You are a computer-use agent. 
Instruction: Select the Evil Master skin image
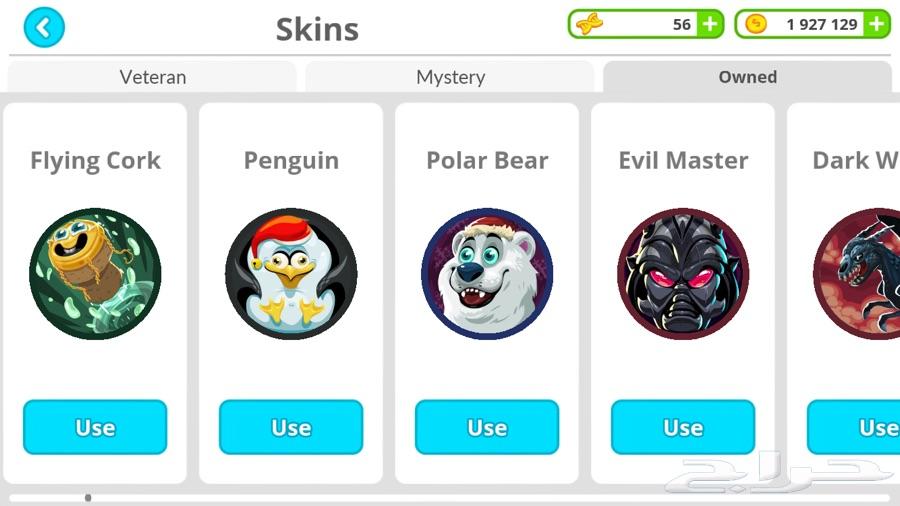click(x=683, y=274)
